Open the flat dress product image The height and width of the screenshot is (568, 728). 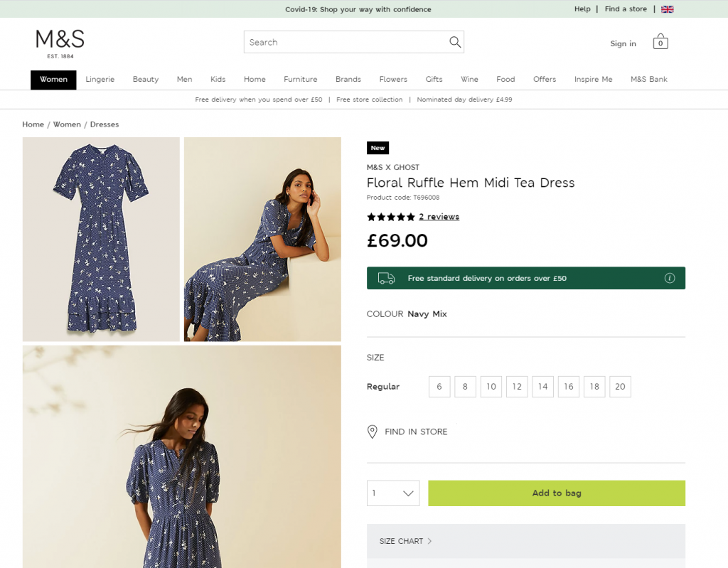[x=101, y=239]
